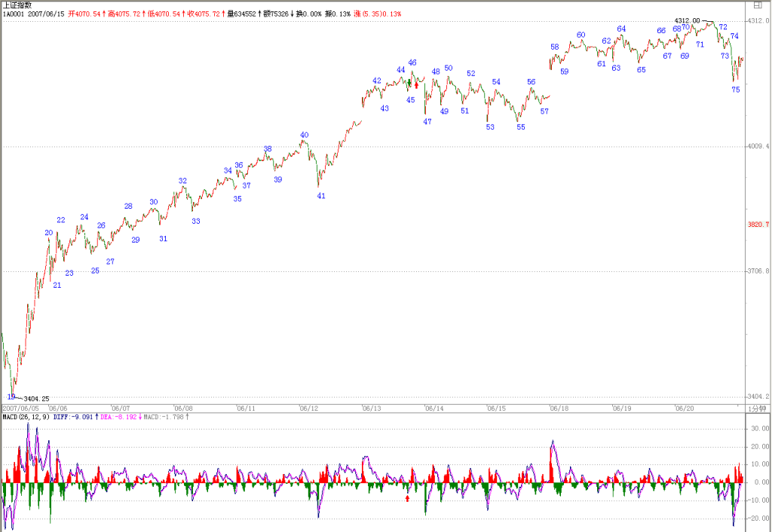Click the 06/13 date on time axis
772x532 pixels.
coord(372,408)
